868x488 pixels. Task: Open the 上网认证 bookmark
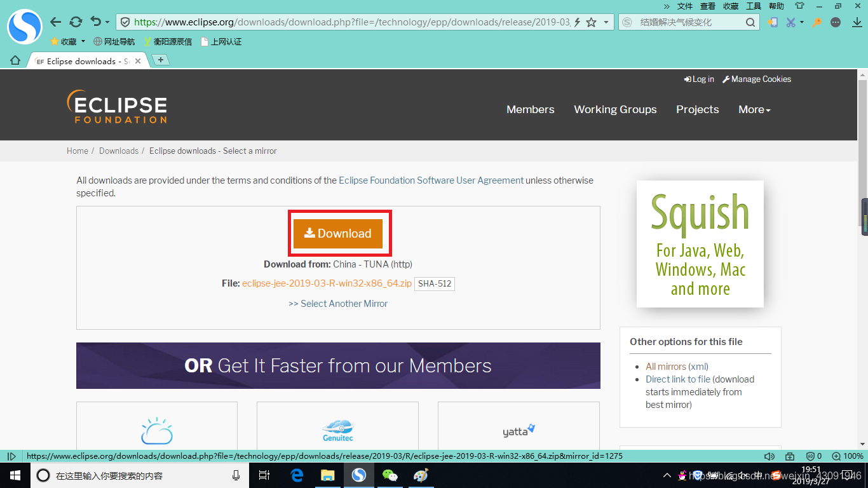click(x=221, y=41)
